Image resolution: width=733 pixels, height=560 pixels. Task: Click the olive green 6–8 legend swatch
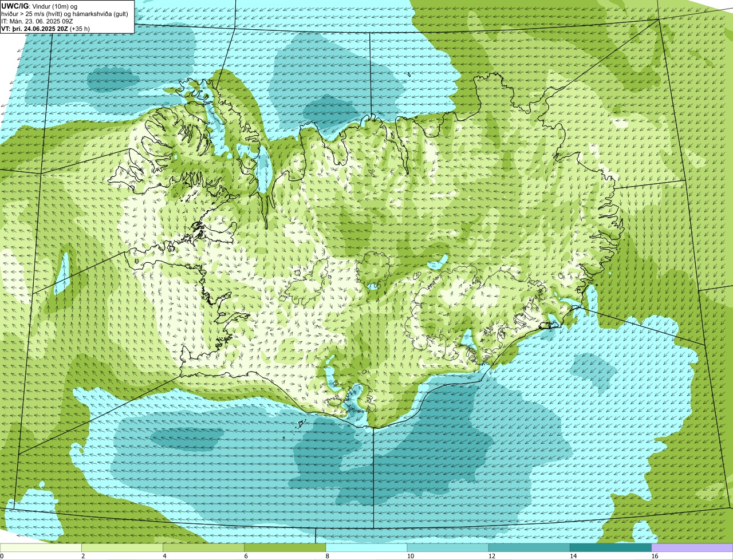285,548
